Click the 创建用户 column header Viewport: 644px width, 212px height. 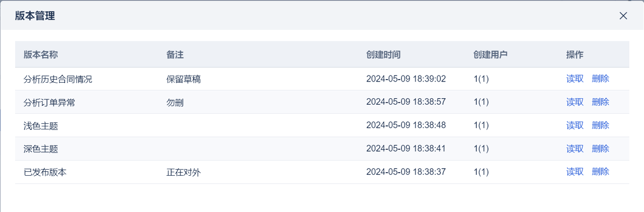[x=491, y=54]
